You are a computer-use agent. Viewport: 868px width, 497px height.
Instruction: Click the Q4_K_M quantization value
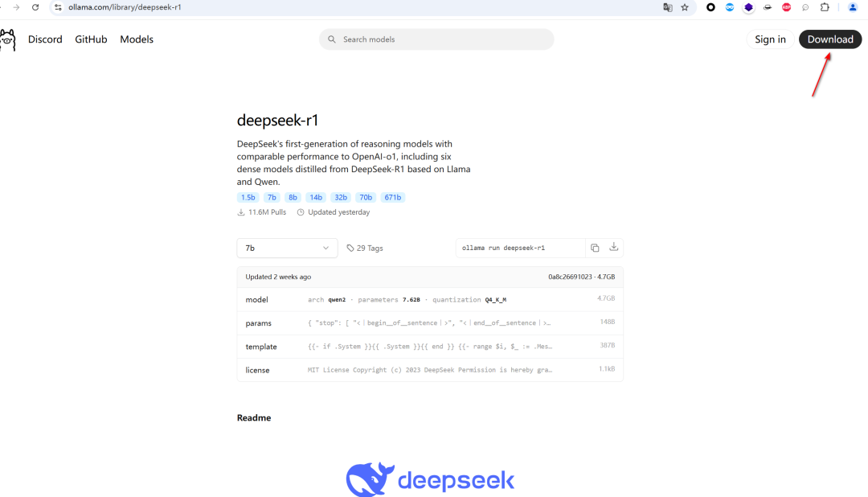495,300
